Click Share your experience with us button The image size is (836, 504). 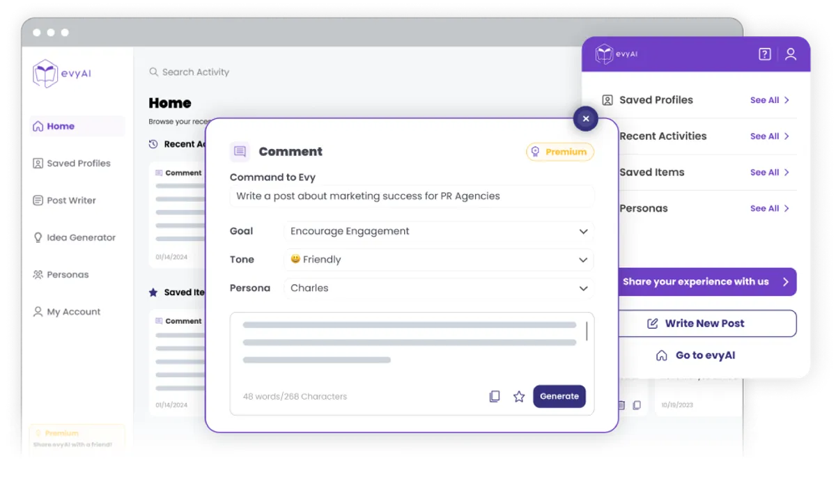[706, 282]
